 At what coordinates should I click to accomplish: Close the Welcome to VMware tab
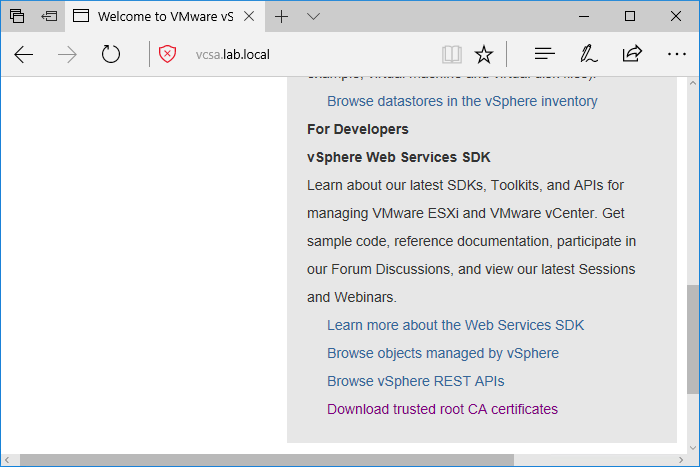point(249,17)
